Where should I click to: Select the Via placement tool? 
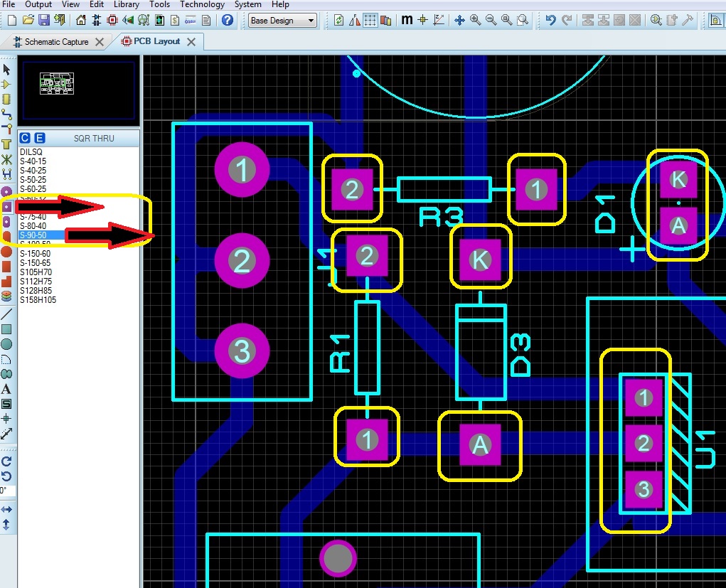(6, 129)
